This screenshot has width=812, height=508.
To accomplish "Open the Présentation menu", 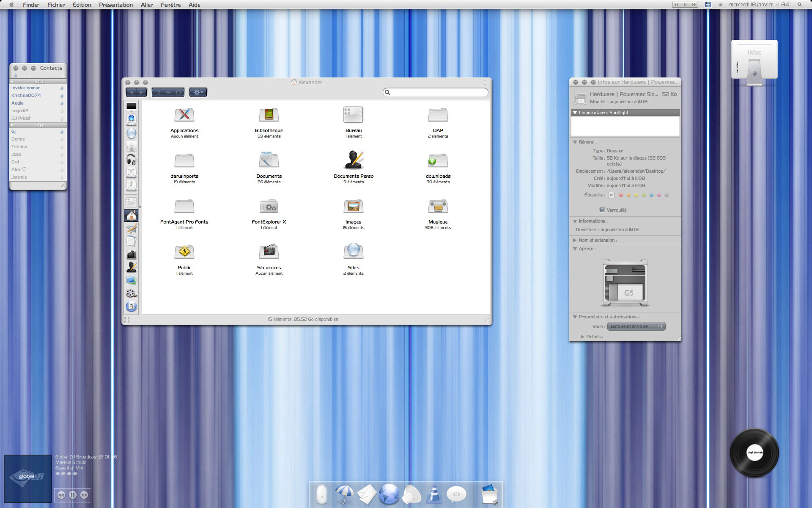I will [x=116, y=5].
